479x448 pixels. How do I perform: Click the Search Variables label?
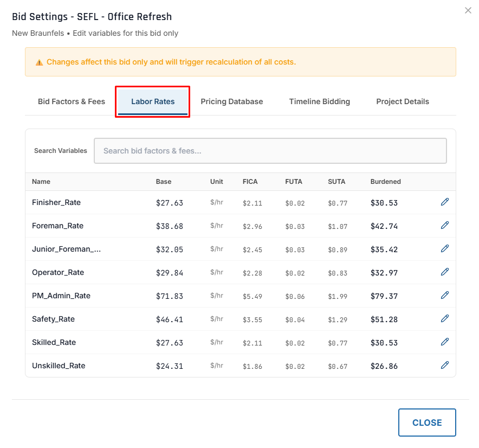point(61,151)
